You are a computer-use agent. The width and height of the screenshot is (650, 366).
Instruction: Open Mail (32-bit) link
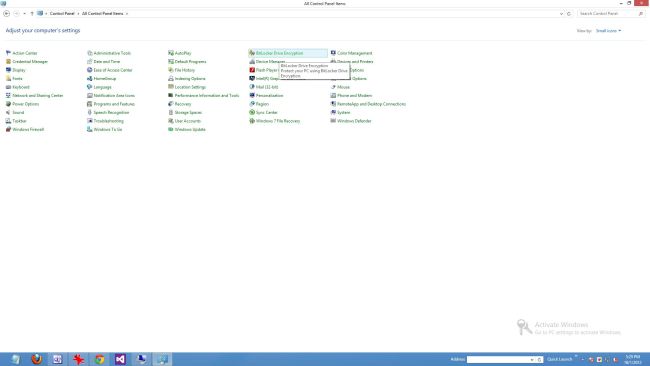click(x=267, y=87)
